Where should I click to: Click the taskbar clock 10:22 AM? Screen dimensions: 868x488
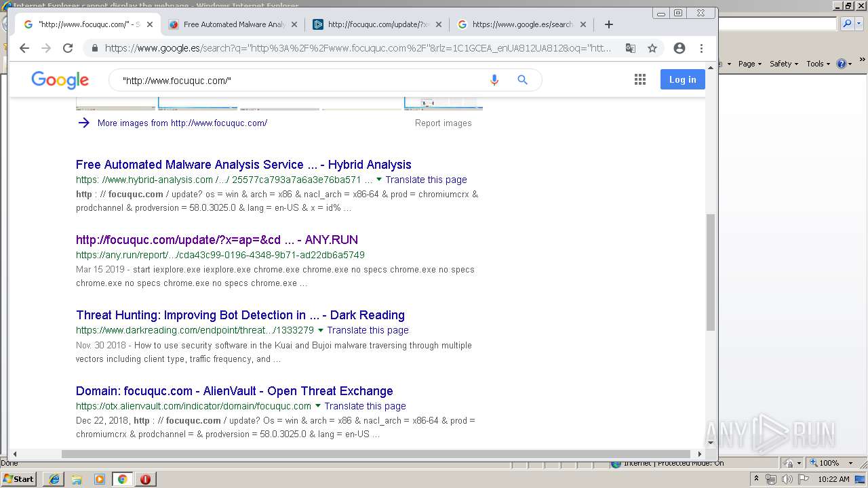(x=833, y=479)
